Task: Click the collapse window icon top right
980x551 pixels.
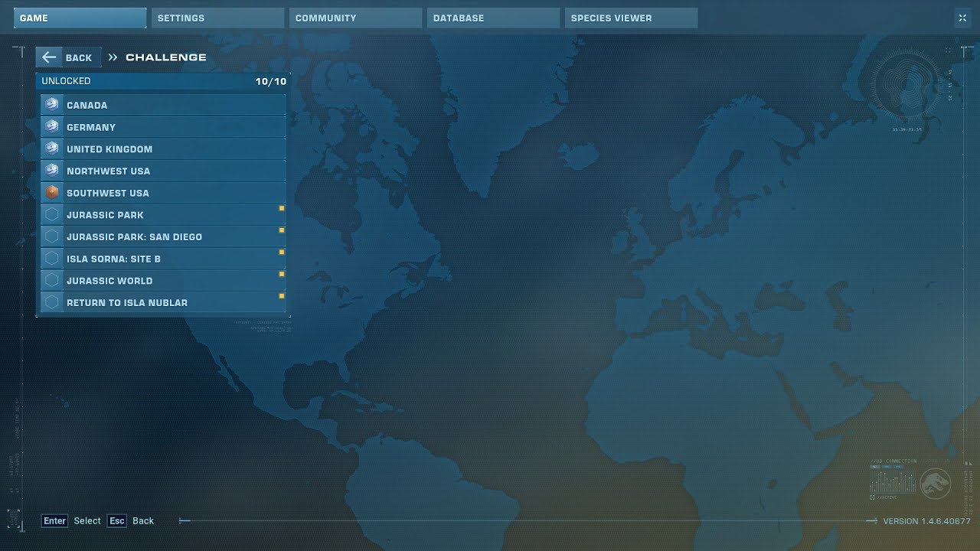Action: (x=962, y=18)
